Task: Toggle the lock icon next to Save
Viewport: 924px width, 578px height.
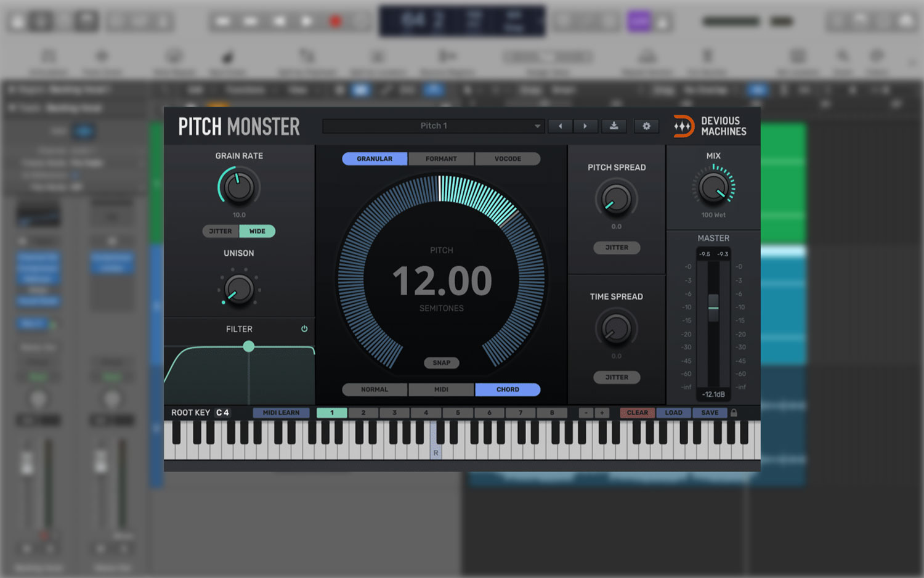Action: [x=734, y=413]
